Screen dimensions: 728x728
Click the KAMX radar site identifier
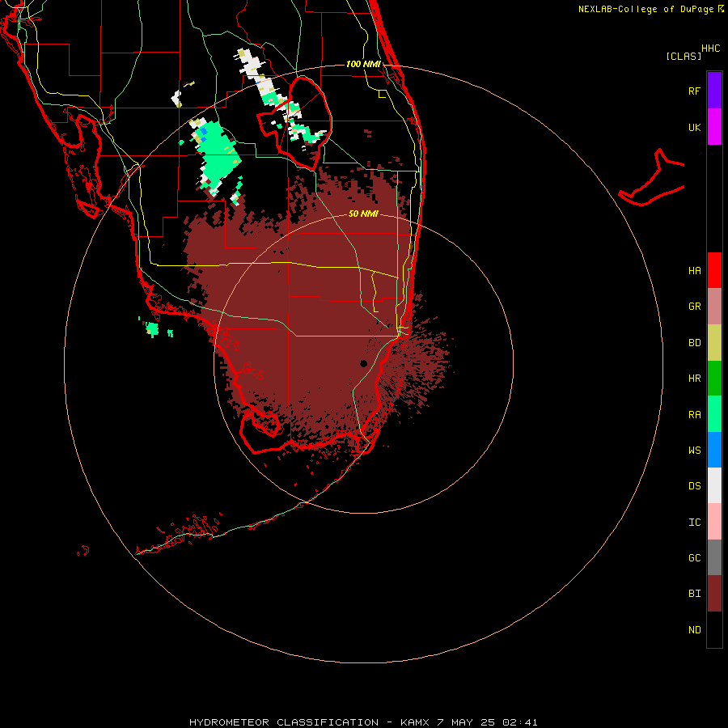[x=415, y=722]
